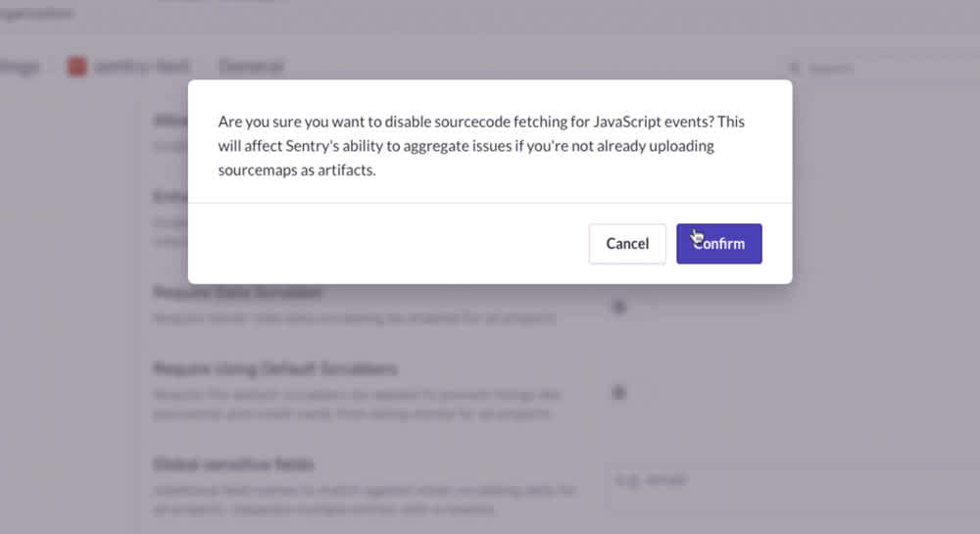
Task: Click the Default Scrubbers description text
Action: (358, 404)
